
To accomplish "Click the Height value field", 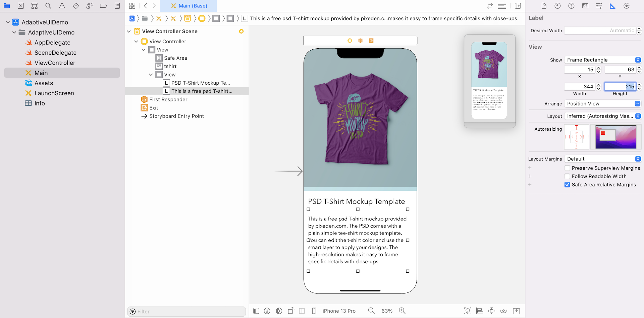I will click(x=620, y=87).
